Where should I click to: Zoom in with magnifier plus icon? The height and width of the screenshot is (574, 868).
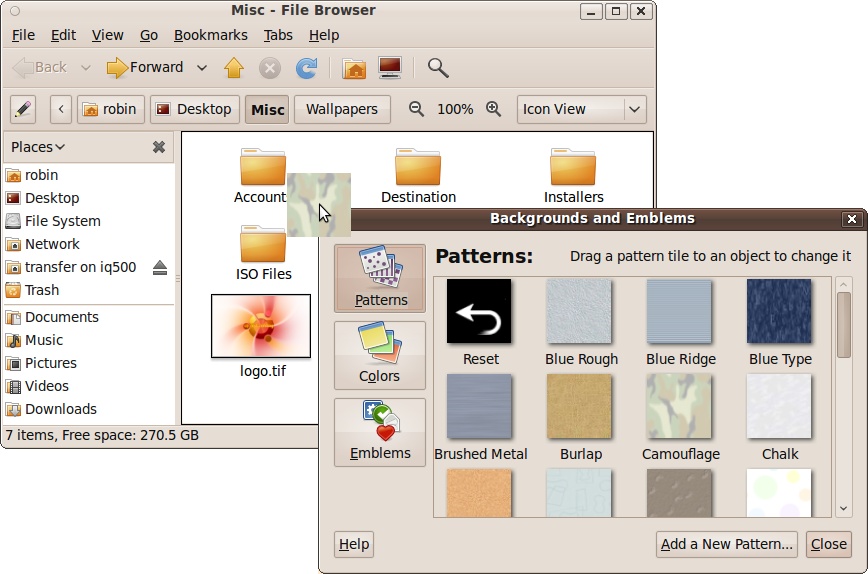[493, 109]
